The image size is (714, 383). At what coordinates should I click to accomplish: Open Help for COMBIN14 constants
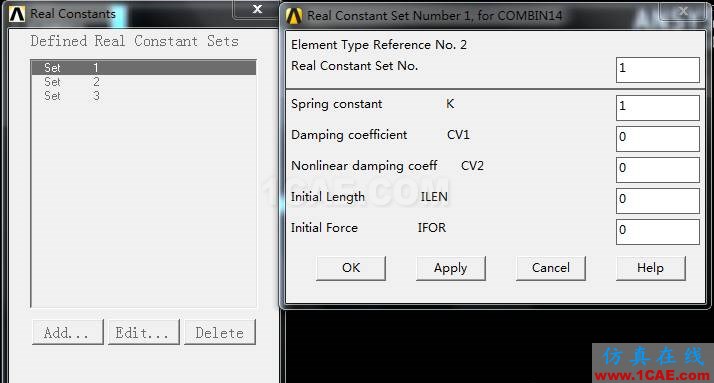(650, 268)
